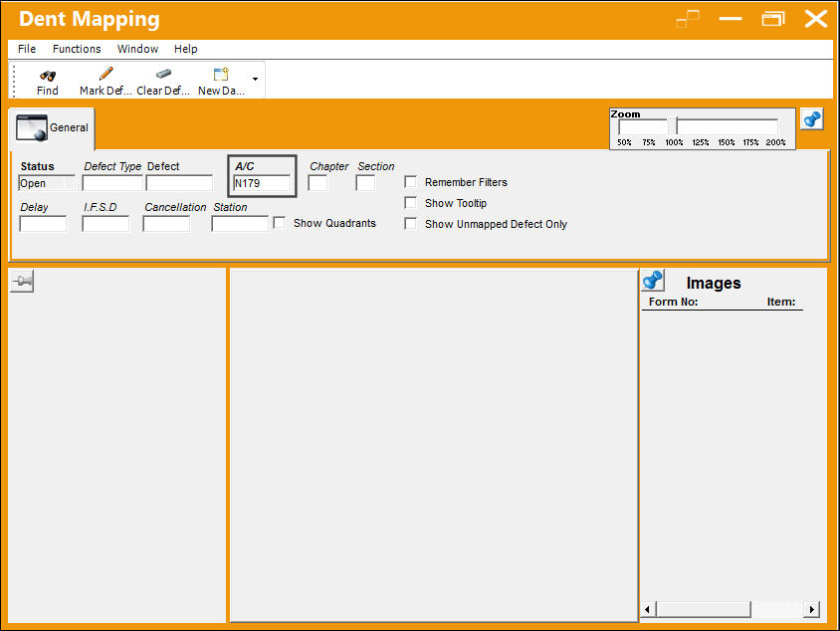Expand the toolbar overflow dropdown arrow
840x631 pixels.
coord(255,80)
